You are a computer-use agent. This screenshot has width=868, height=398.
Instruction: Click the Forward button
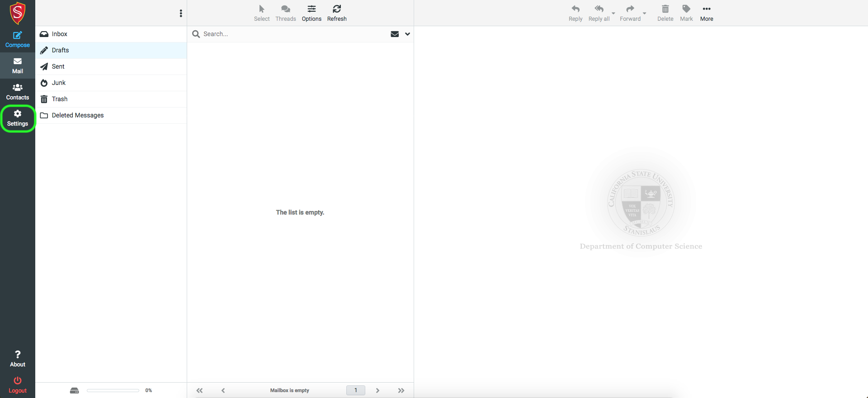pos(630,13)
